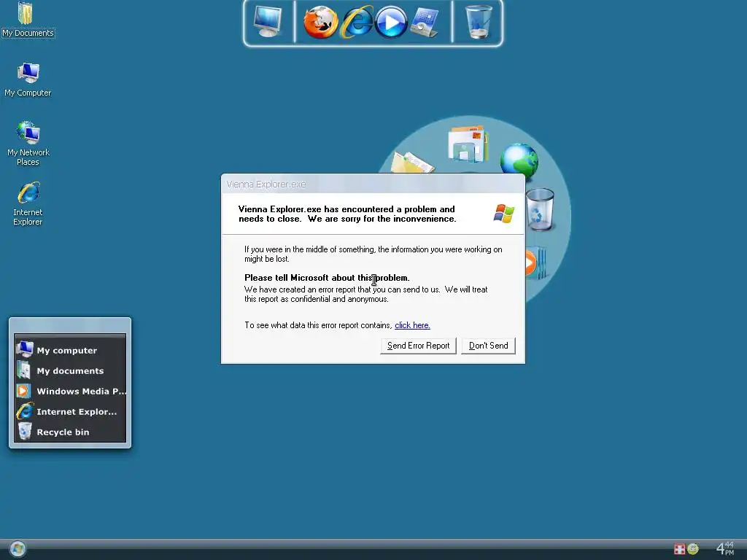Click the Windows flag logo in dialog
Screen dimensions: 747x560
[503, 214]
